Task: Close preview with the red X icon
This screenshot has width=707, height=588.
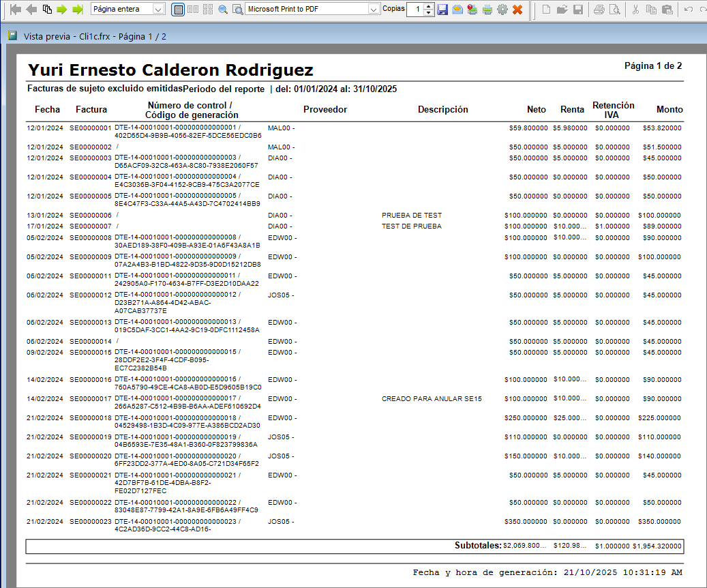Action: (517, 9)
